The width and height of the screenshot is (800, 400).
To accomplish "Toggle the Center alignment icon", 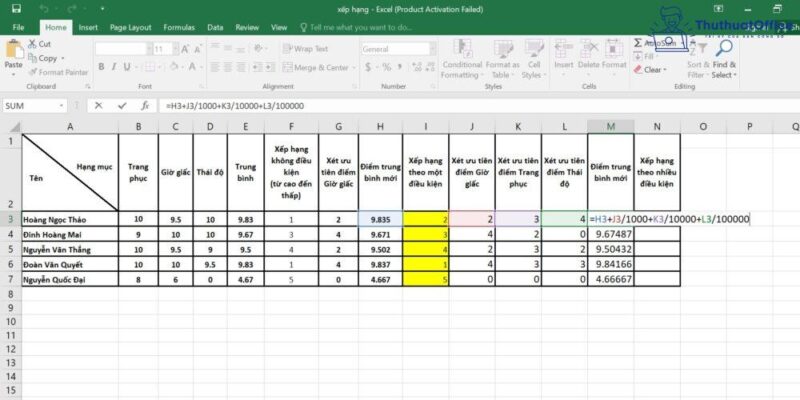I will tap(228, 67).
